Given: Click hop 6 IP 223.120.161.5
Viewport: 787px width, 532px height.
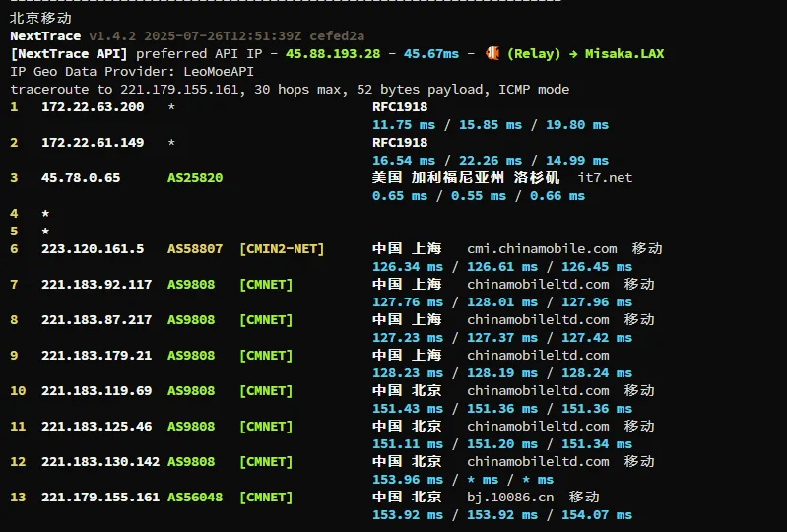Looking at the screenshot, I should click(x=93, y=249).
